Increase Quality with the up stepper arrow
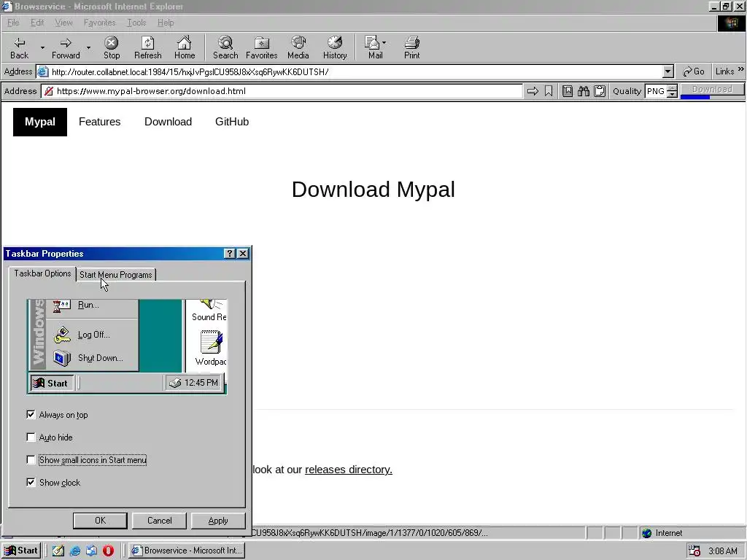 (672, 87)
